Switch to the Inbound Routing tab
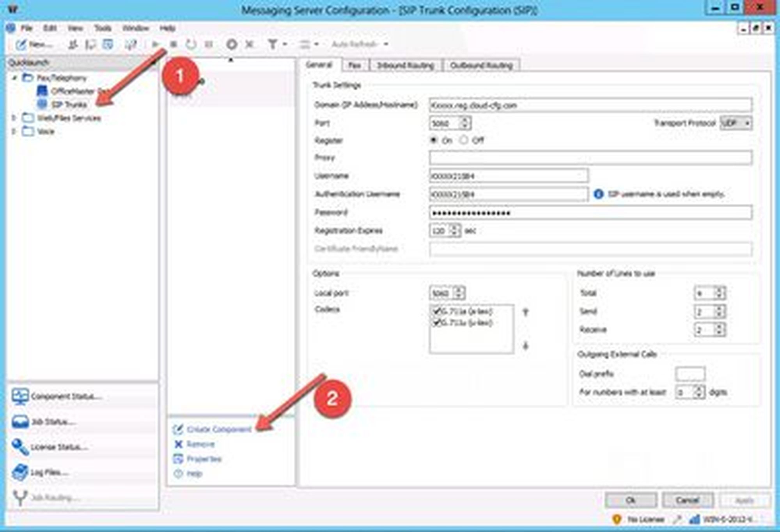The height and width of the screenshot is (532, 780). click(x=405, y=65)
